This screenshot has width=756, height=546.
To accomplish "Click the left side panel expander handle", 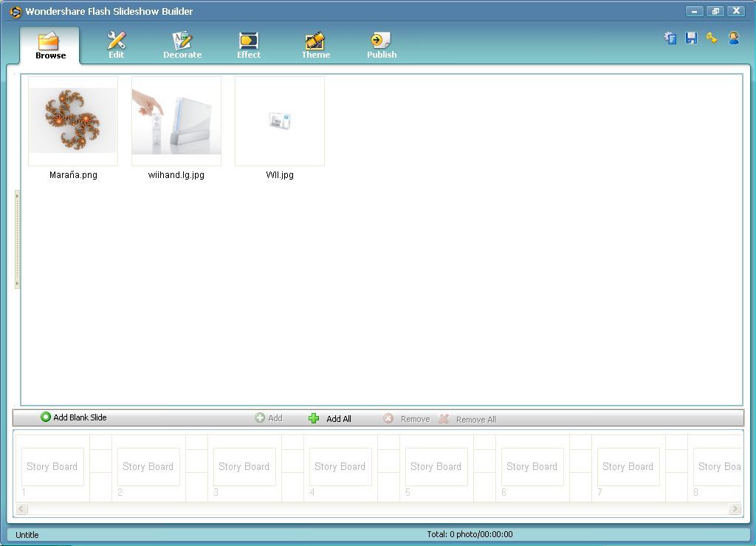I will coord(18,239).
